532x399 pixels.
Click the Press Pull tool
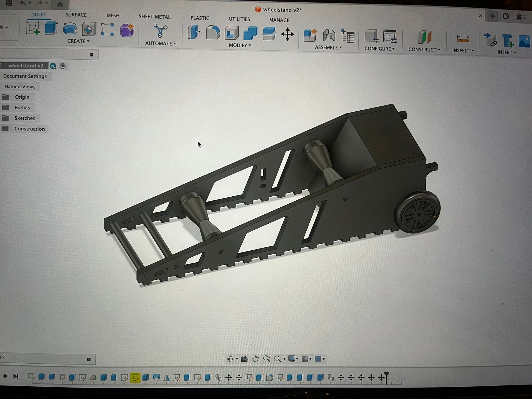[194, 32]
